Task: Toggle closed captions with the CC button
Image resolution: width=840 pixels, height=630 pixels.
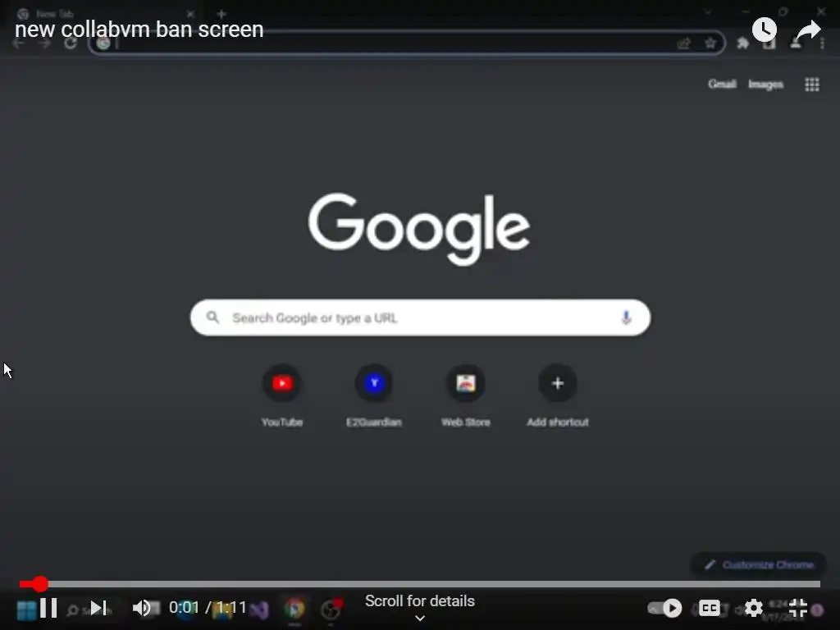Action: (710, 608)
